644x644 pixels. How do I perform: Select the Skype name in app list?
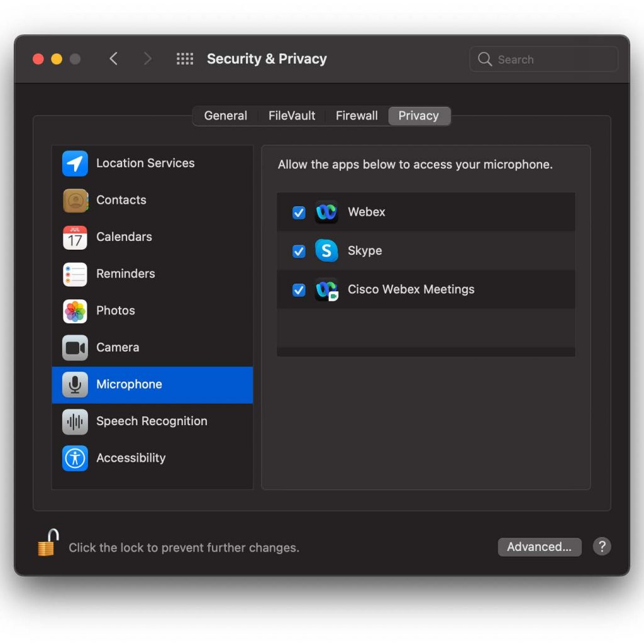point(365,251)
